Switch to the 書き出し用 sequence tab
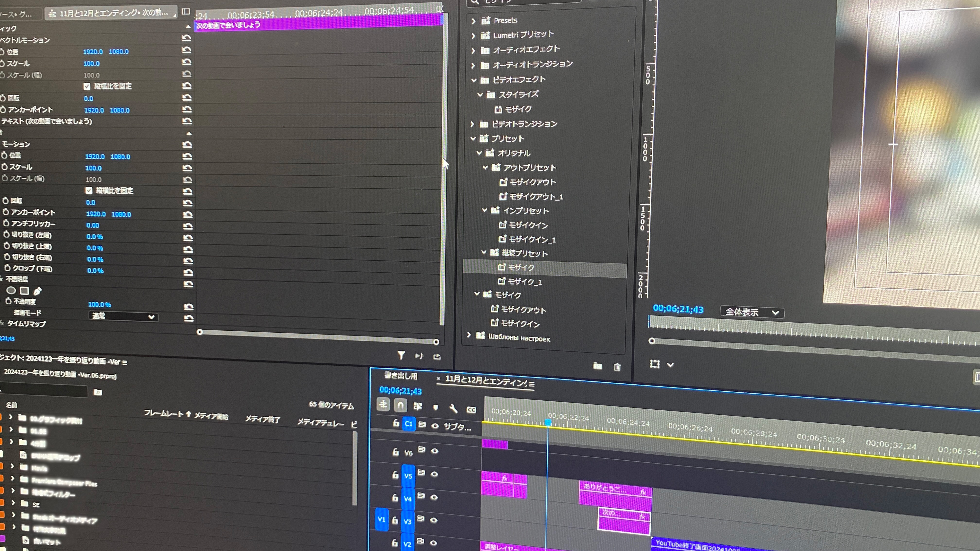The image size is (980, 551). [401, 376]
